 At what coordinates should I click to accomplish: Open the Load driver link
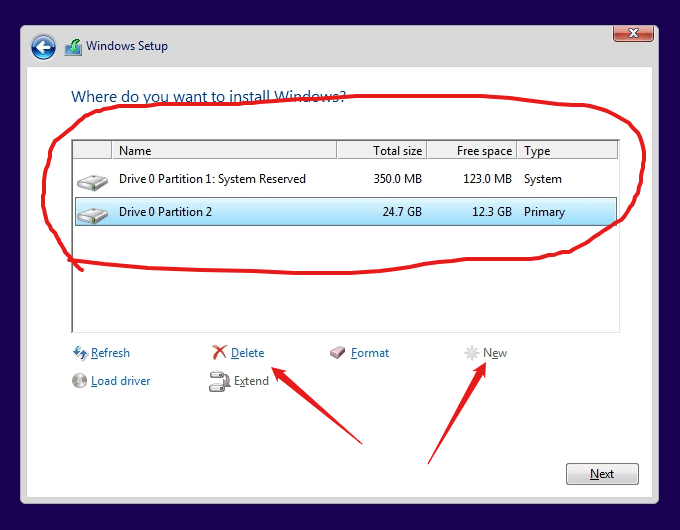121,381
